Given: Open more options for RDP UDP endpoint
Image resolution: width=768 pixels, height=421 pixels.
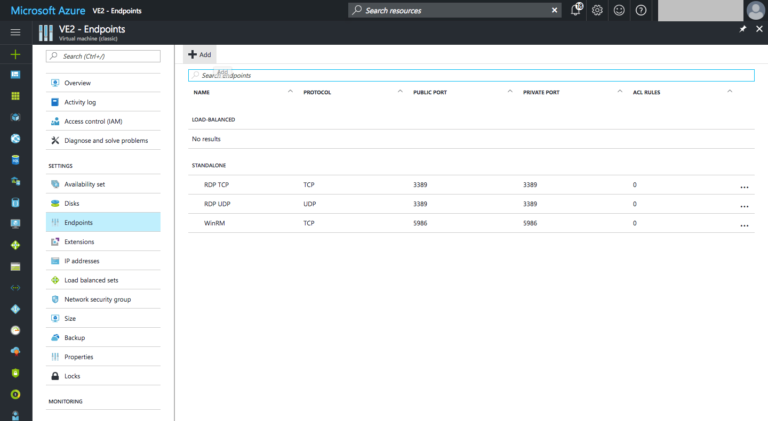Looking at the screenshot, I should pos(744,207).
